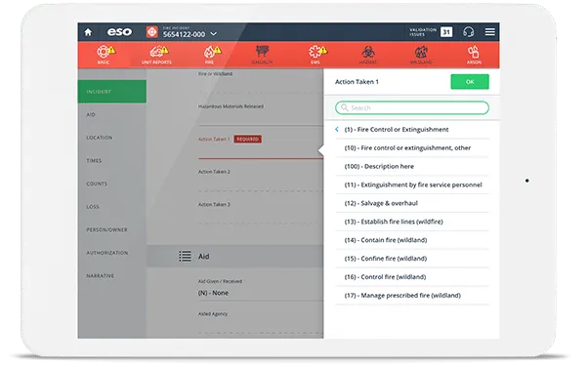Select (12) - Salvage & overhaul
Screen dimensions: 588x367
click(412, 203)
